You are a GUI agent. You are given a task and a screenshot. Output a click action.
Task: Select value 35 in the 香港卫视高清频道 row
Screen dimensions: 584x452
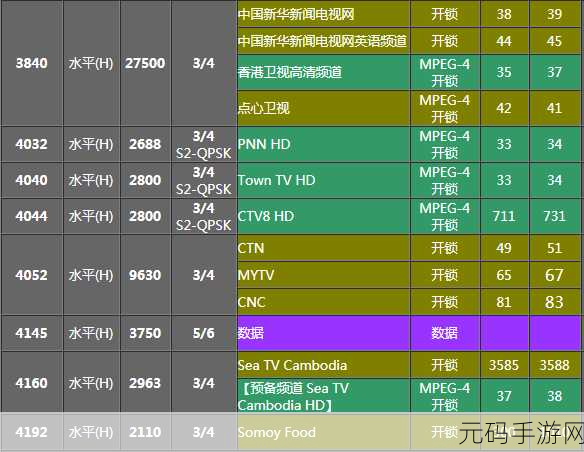[x=504, y=72]
